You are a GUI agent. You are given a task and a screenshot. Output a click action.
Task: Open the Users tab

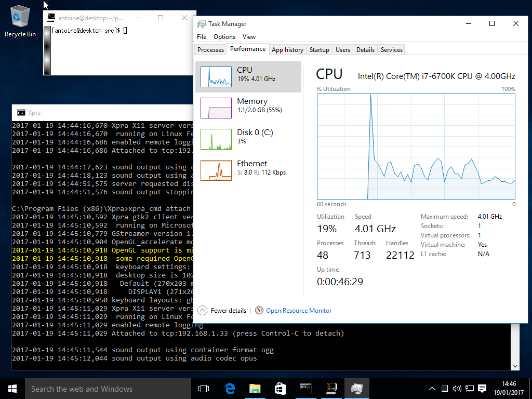click(343, 49)
